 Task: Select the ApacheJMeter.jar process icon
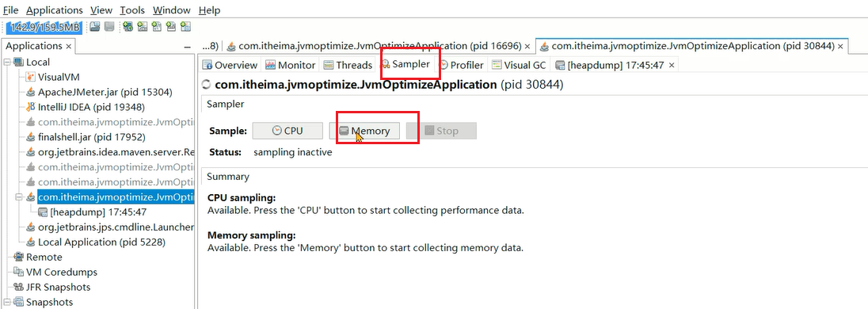click(30, 92)
